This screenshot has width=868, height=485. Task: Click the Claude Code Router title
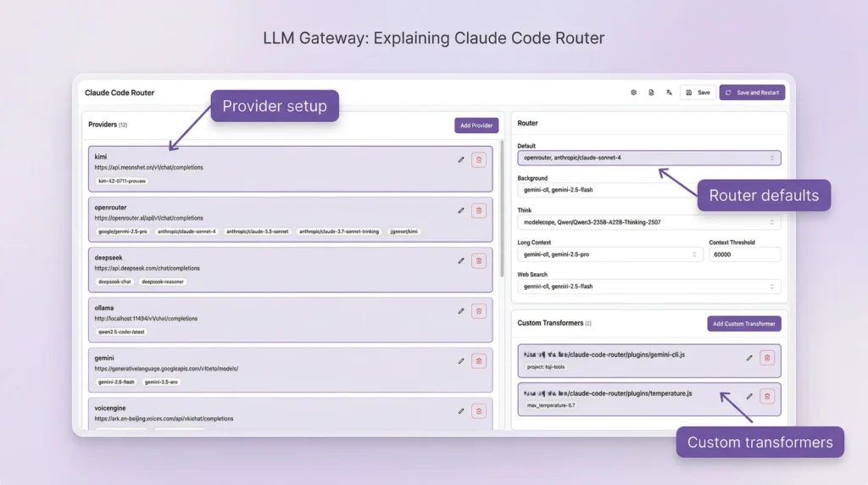click(120, 92)
